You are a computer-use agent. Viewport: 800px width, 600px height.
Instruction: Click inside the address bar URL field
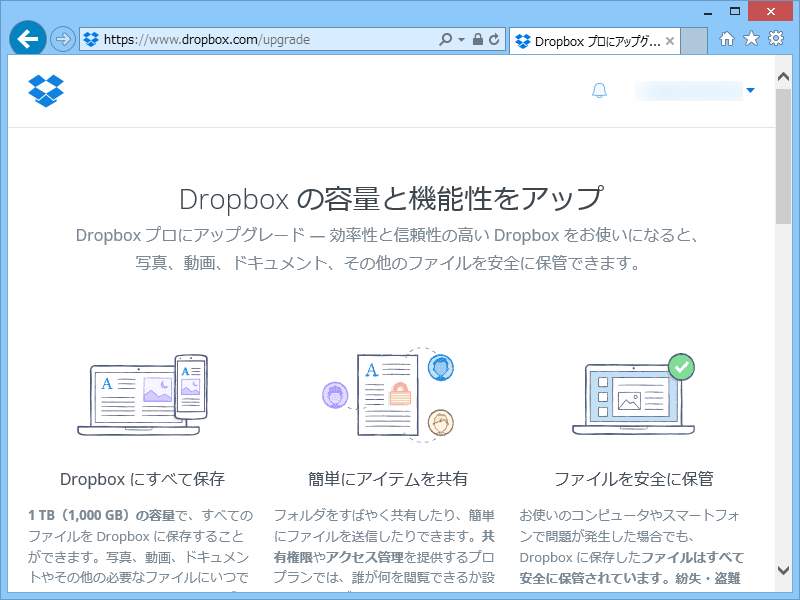pos(250,38)
